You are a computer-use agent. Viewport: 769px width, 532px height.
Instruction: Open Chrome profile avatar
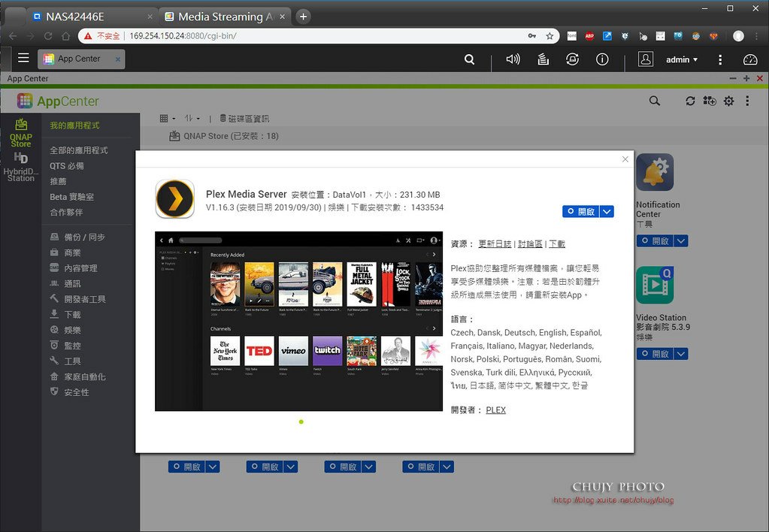coord(738,36)
